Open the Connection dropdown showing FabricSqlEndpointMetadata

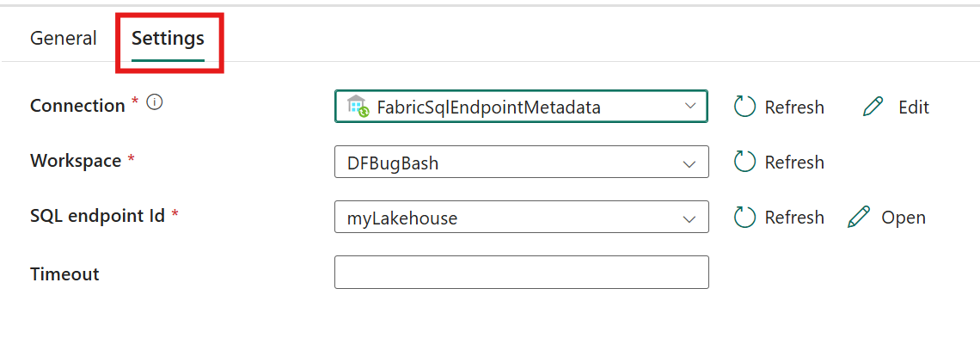521,107
